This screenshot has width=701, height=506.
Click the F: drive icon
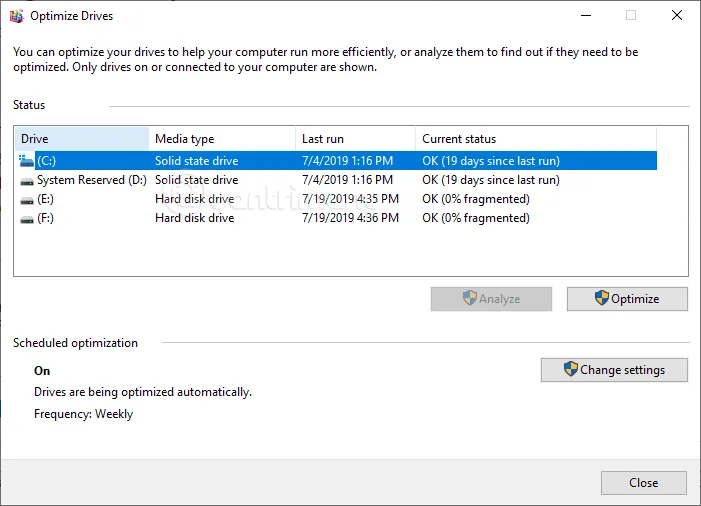pyautogui.click(x=27, y=218)
